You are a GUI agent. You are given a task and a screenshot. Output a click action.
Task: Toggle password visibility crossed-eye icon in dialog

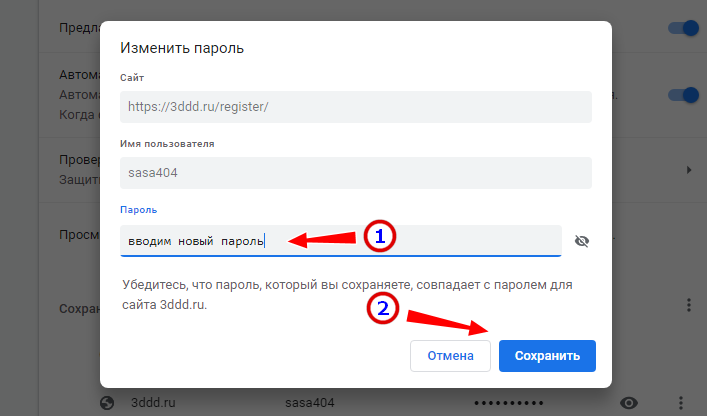(582, 241)
